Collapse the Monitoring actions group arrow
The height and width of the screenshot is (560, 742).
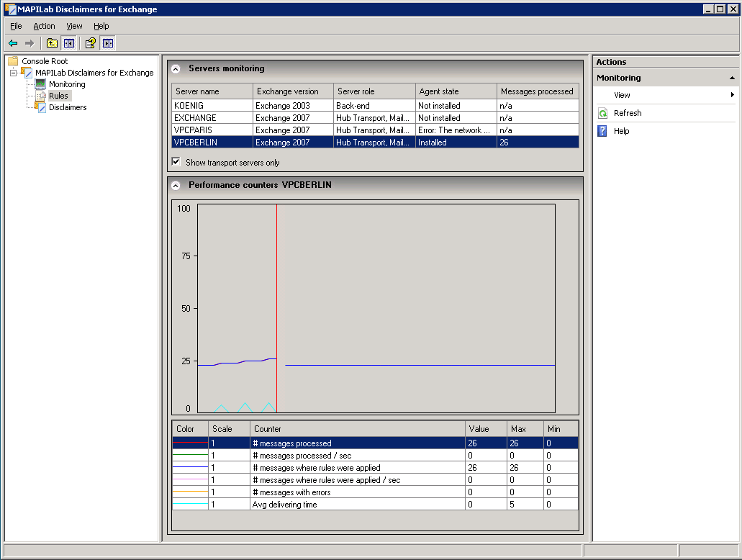(x=732, y=78)
